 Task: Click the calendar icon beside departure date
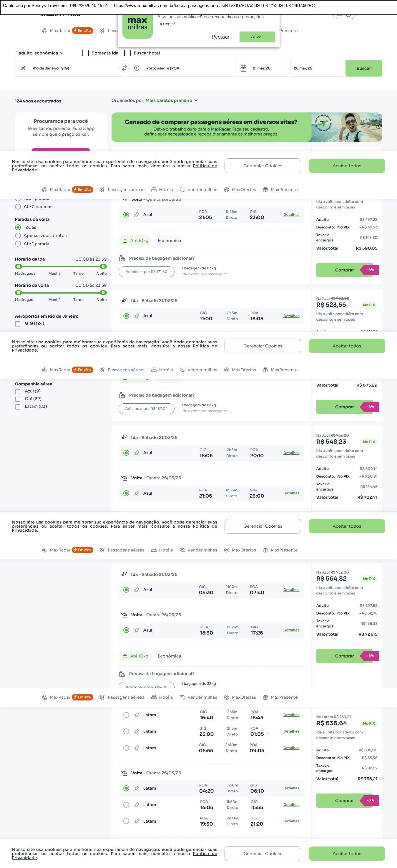[x=243, y=68]
